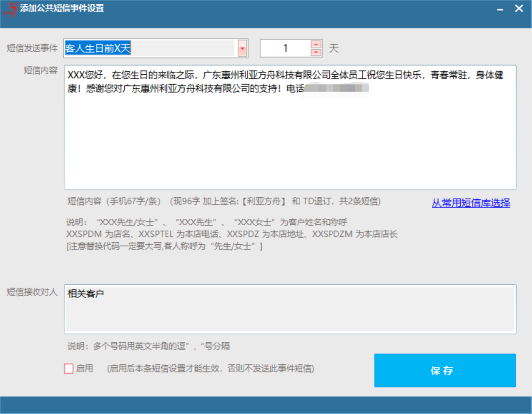Click the 短信接收对人 label

tap(33, 290)
